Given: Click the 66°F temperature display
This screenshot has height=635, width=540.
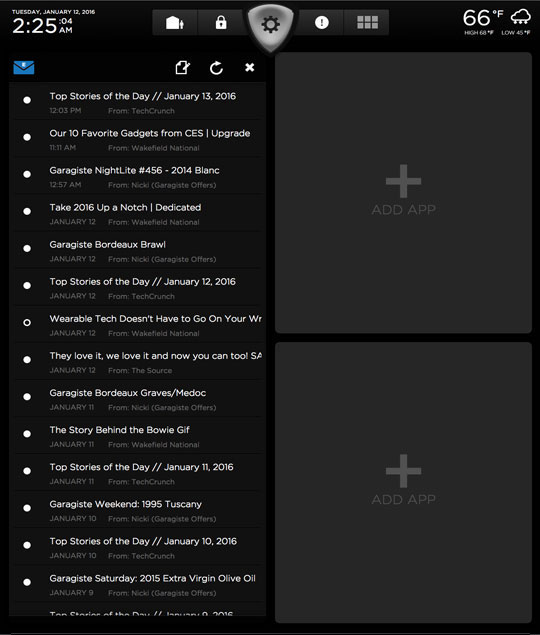Looking at the screenshot, I should pyautogui.click(x=483, y=18).
